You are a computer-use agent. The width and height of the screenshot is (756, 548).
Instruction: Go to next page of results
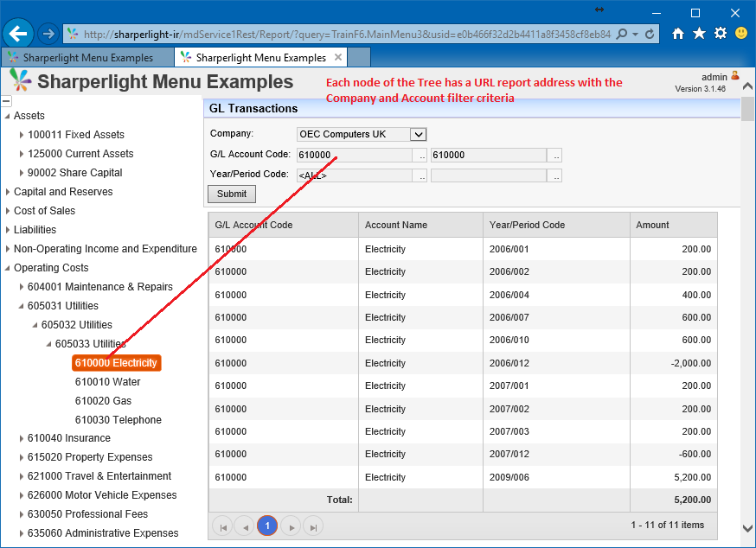click(291, 526)
